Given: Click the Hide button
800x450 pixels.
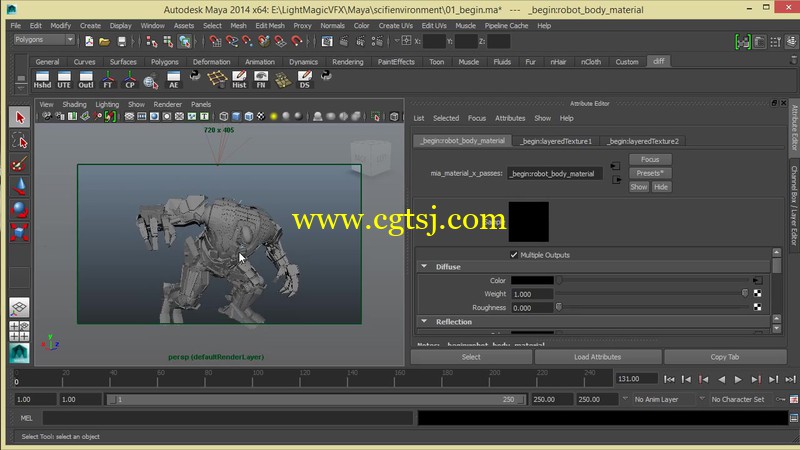Looking at the screenshot, I should [x=661, y=187].
